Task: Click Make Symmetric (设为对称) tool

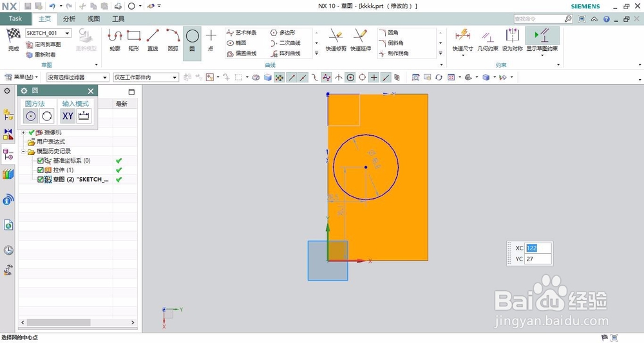Action: [512, 40]
